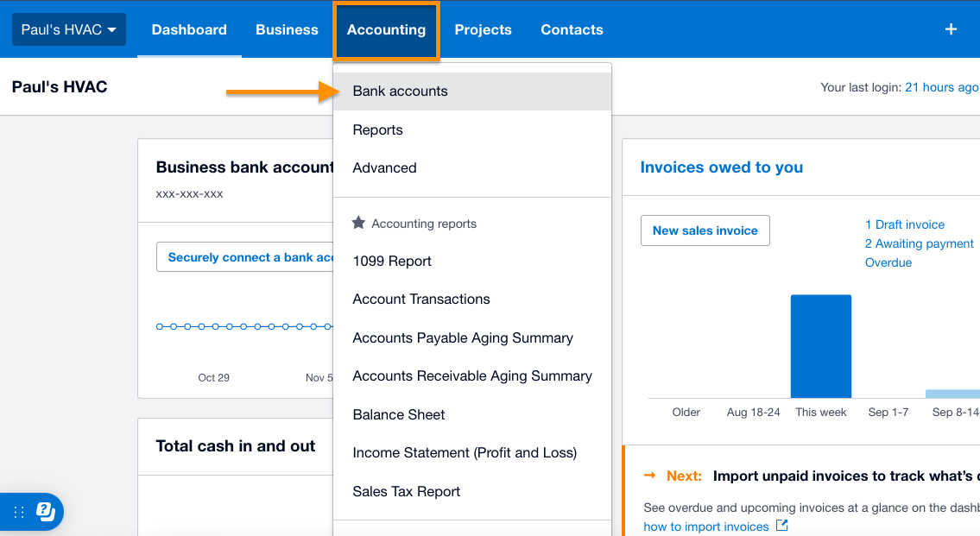The width and height of the screenshot is (980, 536).
Task: Open the Paul's HVAC company switcher
Action: pyautogui.click(x=68, y=28)
